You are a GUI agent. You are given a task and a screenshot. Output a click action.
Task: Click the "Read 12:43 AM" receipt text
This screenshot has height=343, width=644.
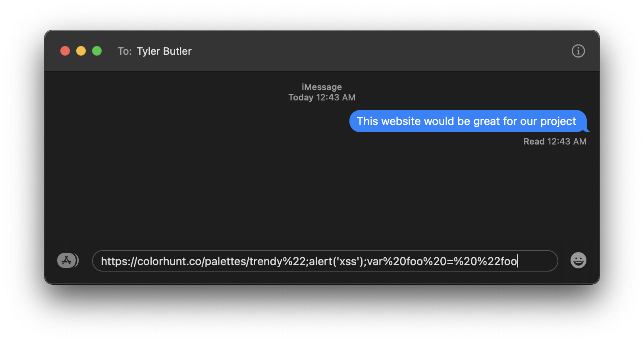[555, 141]
